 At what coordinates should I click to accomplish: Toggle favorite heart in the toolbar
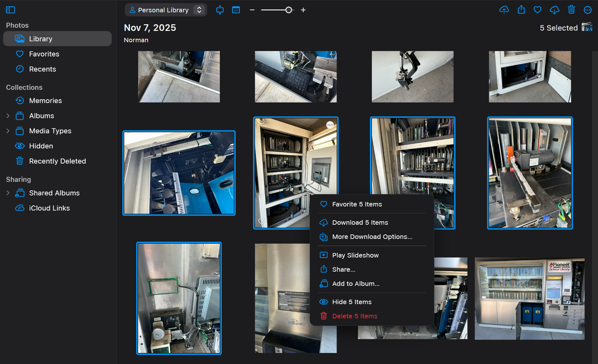(537, 10)
